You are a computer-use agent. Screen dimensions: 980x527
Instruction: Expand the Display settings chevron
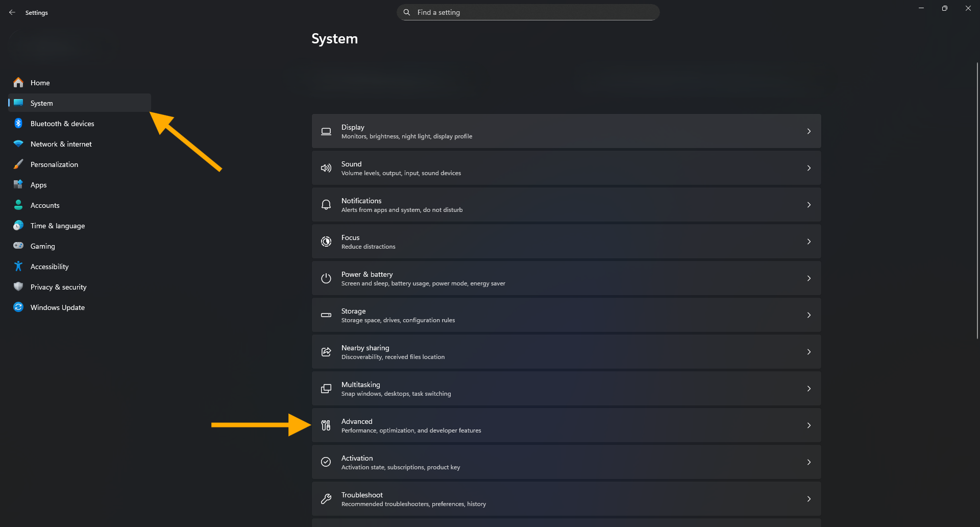(808, 131)
